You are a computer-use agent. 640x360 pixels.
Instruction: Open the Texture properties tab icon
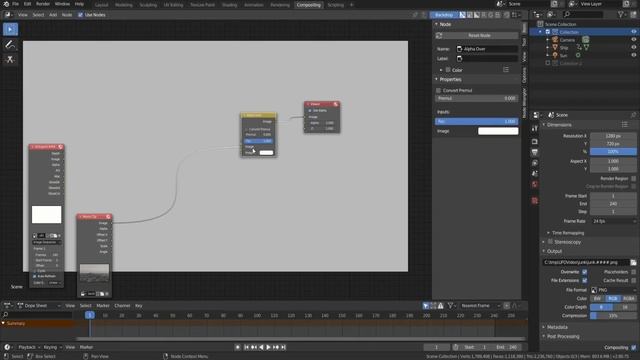[x=535, y=200]
